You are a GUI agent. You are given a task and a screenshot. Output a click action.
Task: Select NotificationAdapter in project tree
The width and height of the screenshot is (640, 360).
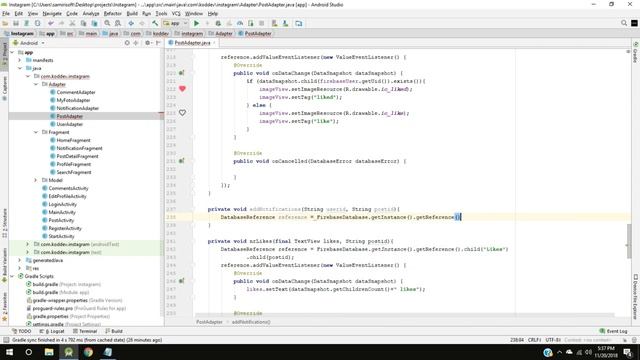tap(78, 108)
